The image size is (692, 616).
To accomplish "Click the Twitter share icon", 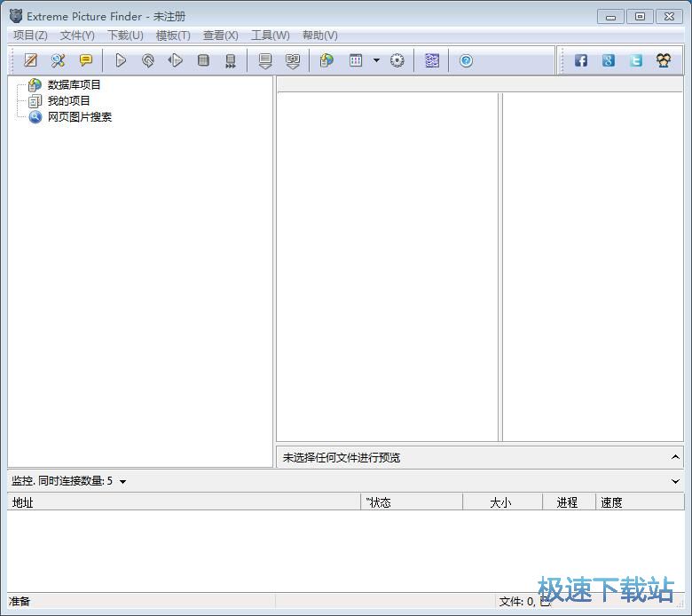I will point(636,60).
